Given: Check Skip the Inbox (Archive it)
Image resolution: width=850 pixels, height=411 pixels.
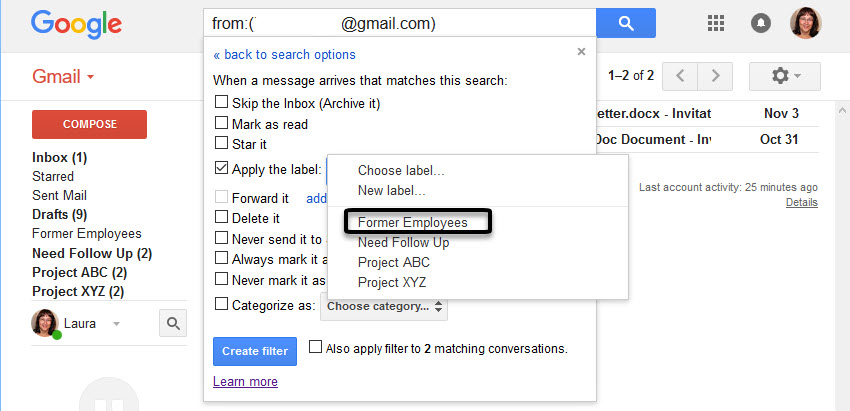Looking at the screenshot, I should tap(222, 103).
